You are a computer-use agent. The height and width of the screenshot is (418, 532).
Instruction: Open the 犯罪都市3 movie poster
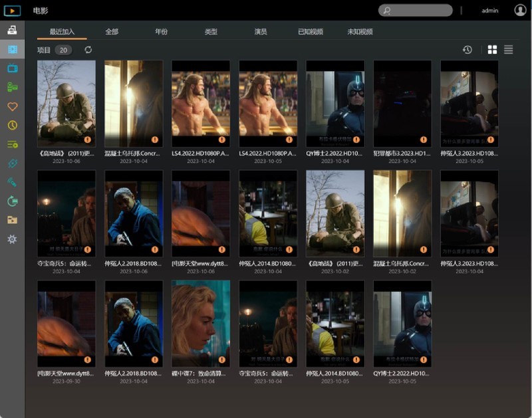(402, 104)
